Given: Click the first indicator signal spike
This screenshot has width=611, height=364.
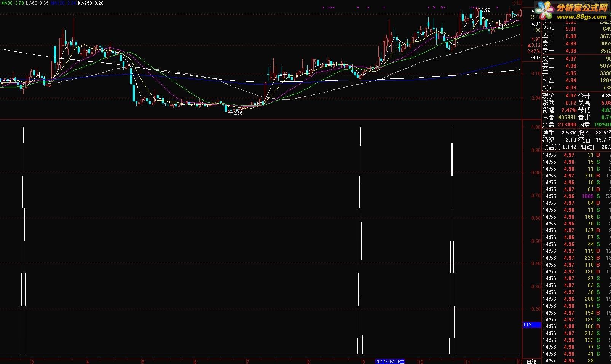Looking at the screenshot, I should [x=24, y=241].
